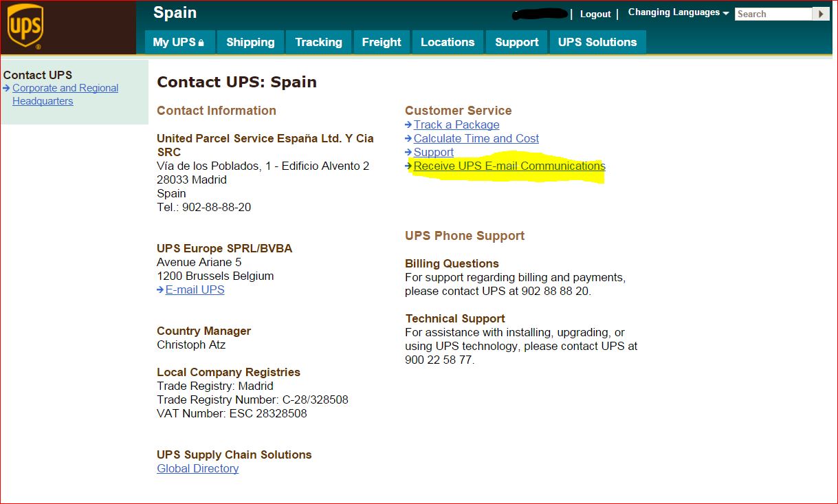Click the Technical Support heading
This screenshot has width=838, height=504.
pos(455,318)
